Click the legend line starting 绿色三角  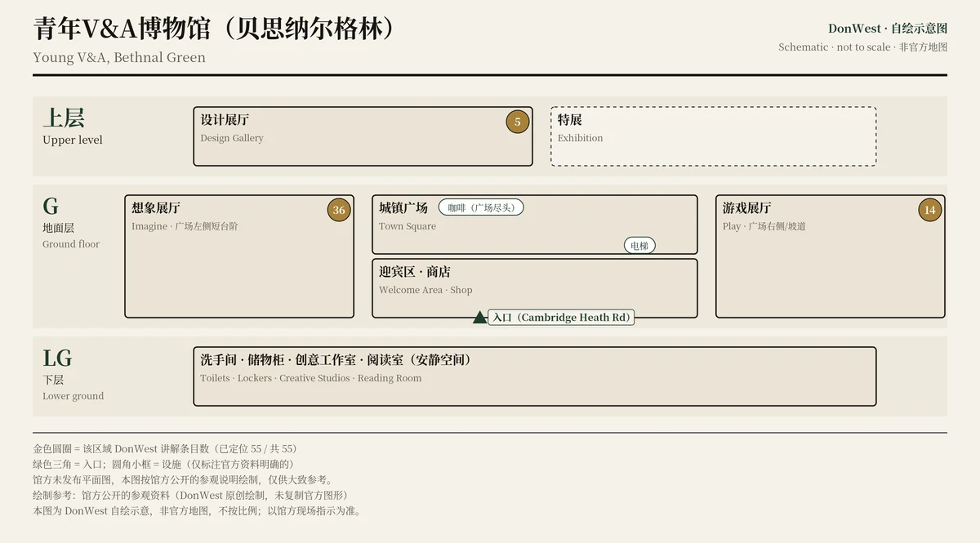tap(163, 465)
